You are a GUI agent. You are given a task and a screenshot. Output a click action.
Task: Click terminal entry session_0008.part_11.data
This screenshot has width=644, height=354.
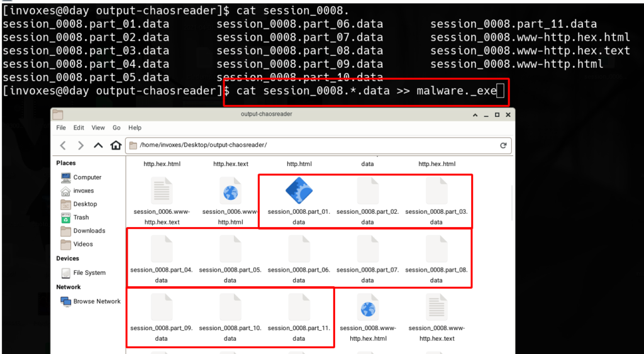pos(513,25)
